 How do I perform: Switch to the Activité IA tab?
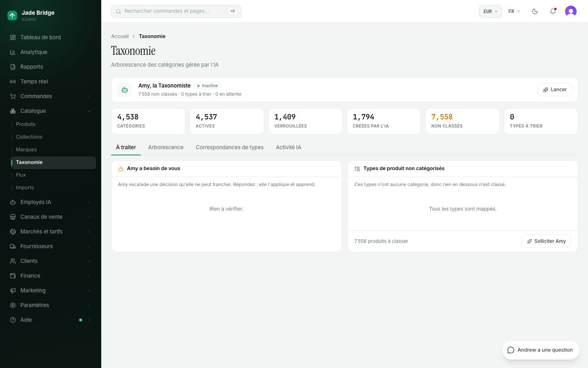(x=288, y=147)
